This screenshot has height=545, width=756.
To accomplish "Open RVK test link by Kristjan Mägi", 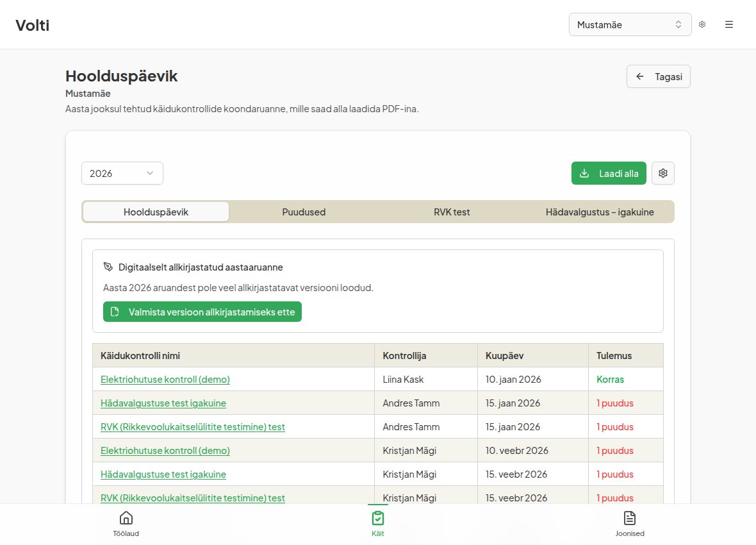I will pos(192,498).
